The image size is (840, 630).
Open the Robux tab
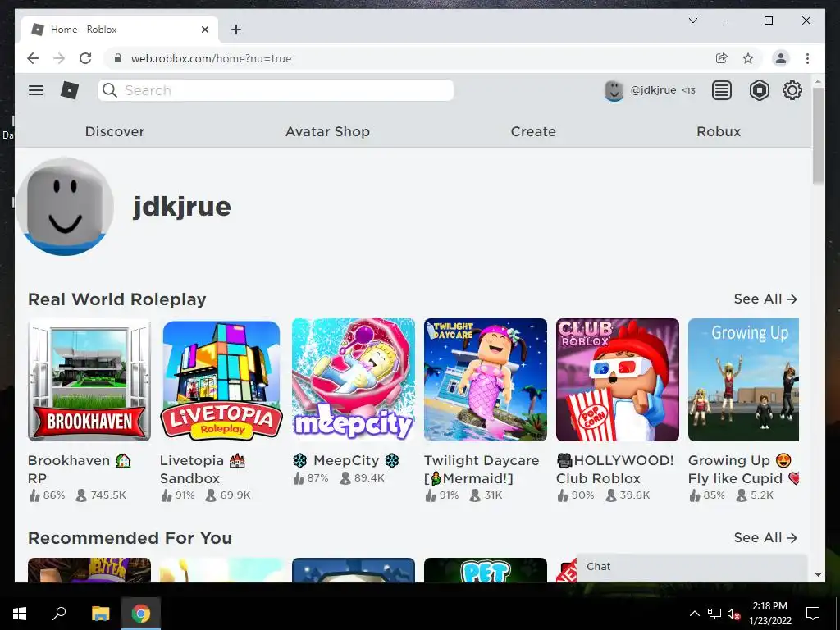coord(719,131)
